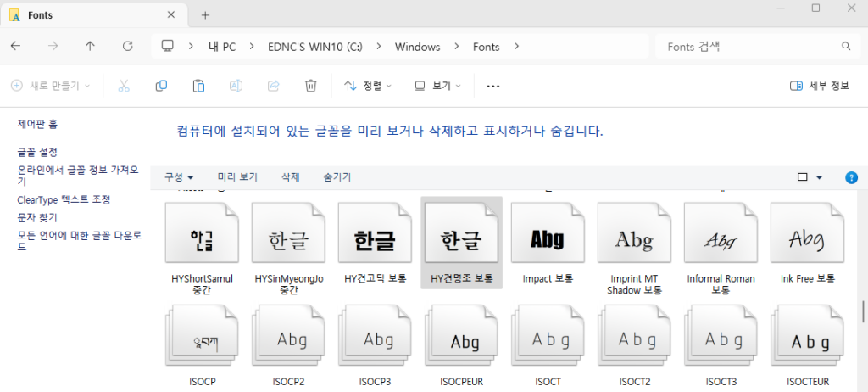This screenshot has width=868, height=392.
Task: Open the 구성 organize dropdown
Action: pyautogui.click(x=179, y=177)
